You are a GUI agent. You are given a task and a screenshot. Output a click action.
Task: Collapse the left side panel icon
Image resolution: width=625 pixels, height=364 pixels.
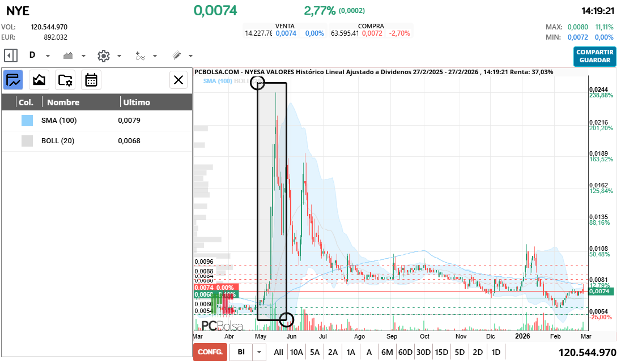11,55
